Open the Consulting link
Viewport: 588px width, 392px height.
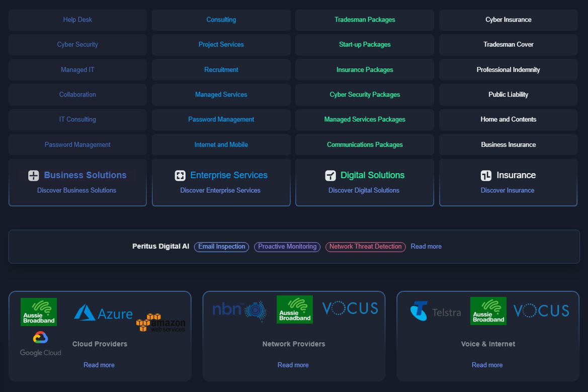[x=221, y=20]
